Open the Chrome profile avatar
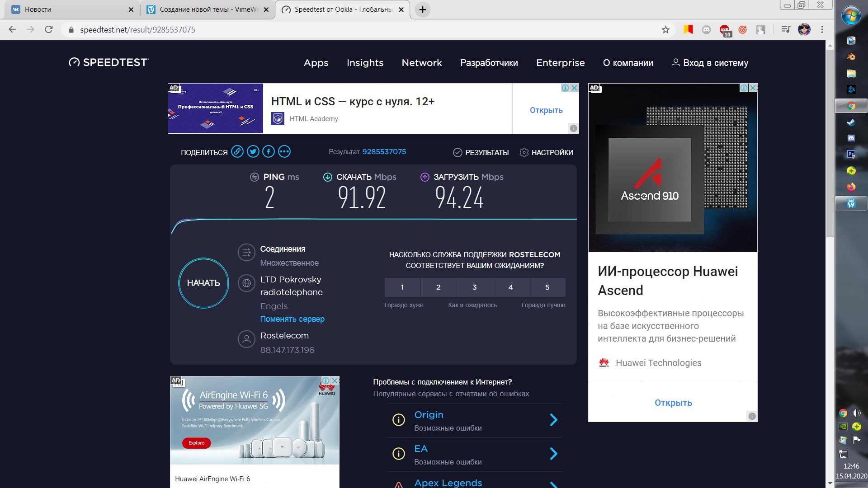 click(x=804, y=29)
